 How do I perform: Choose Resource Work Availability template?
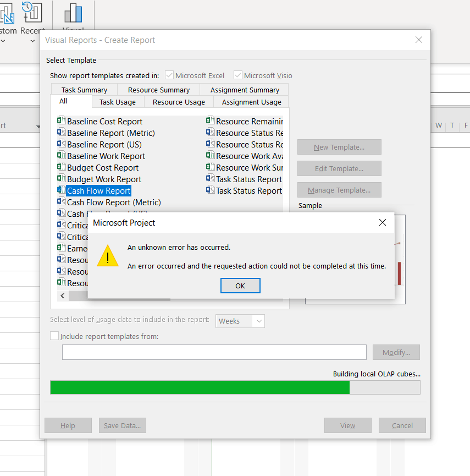[x=250, y=156]
